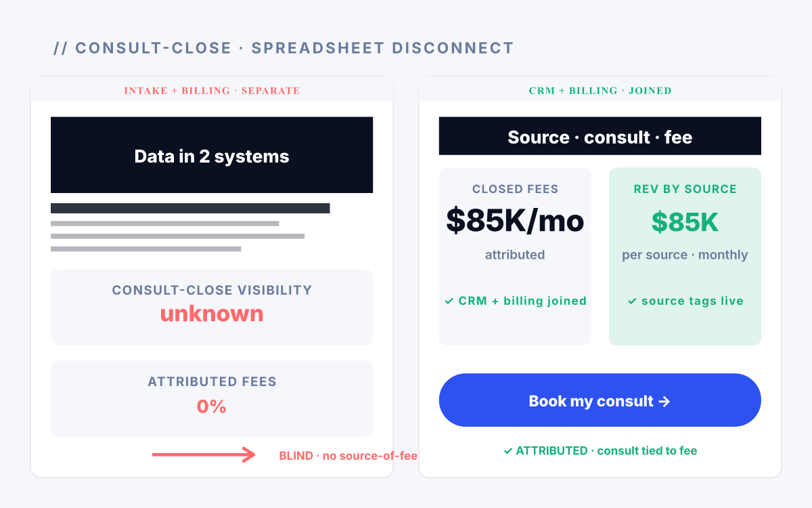Click the green $85K figure
Image resolution: width=812 pixels, height=508 pixels.
coord(685,222)
